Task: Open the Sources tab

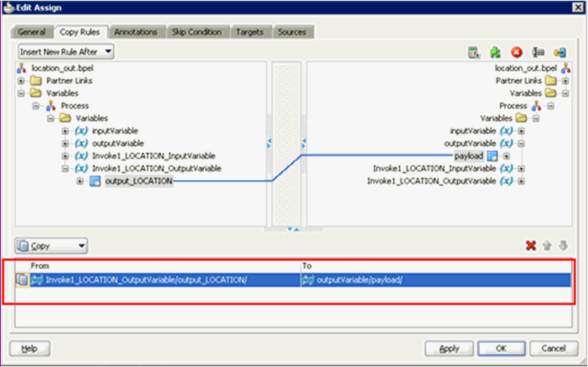Action: [292, 33]
